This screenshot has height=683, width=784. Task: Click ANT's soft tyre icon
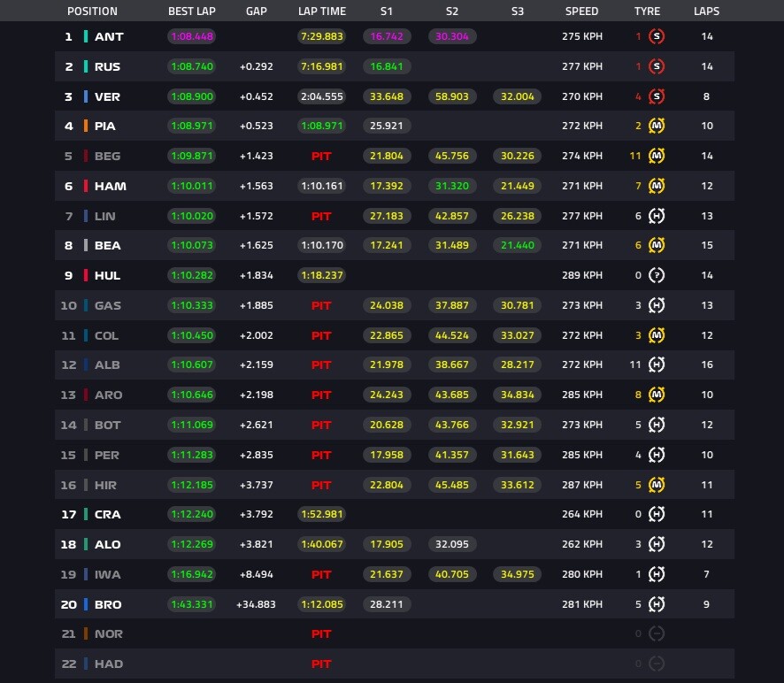click(656, 36)
